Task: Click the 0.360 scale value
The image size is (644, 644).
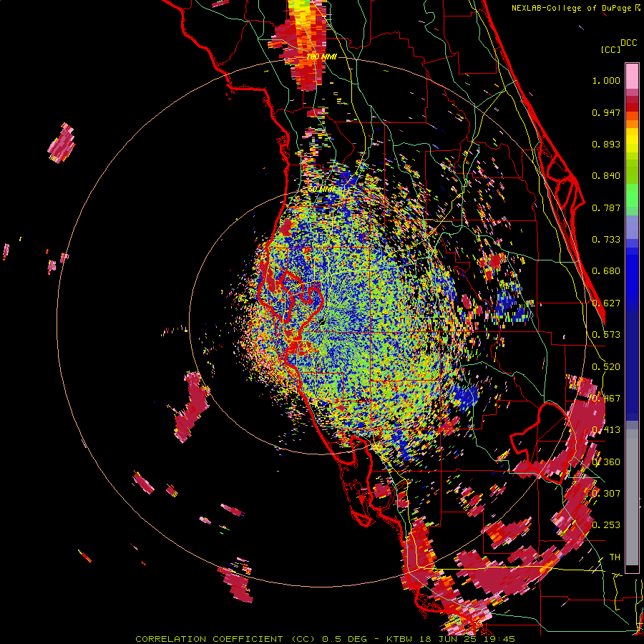Action: pyautogui.click(x=606, y=462)
